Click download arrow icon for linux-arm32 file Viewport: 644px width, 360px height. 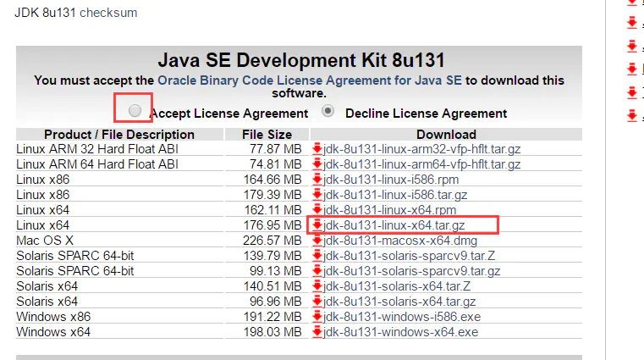pyautogui.click(x=317, y=149)
